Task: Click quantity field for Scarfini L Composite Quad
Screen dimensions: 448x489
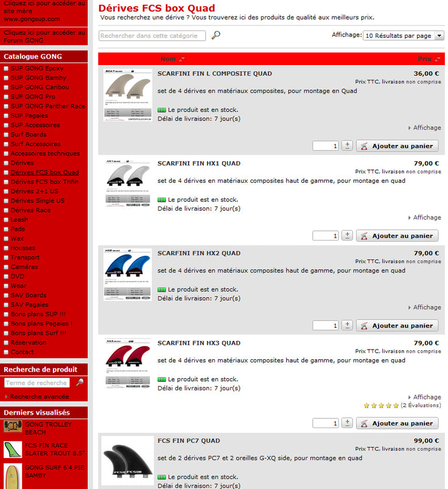Action: 326,146
